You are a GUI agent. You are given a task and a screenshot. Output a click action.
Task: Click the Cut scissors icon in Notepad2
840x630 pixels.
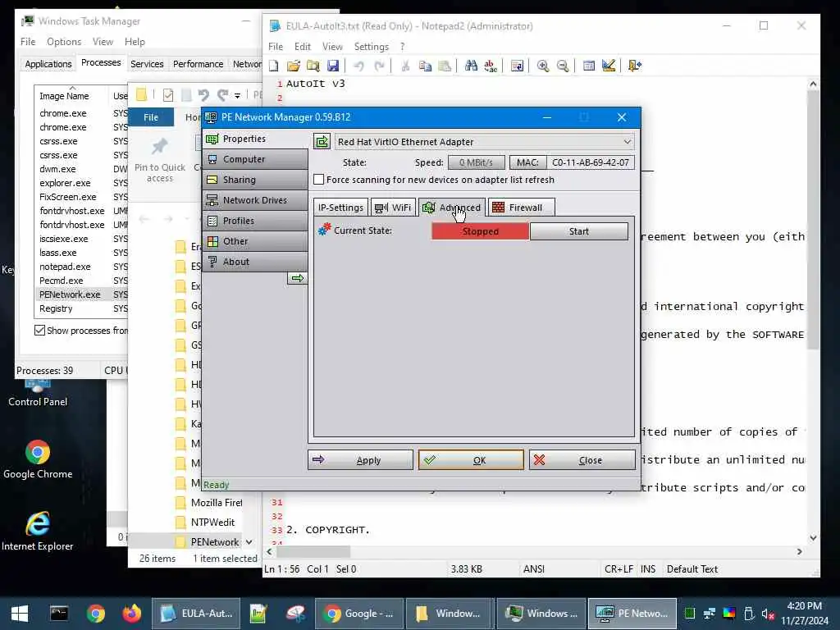(x=405, y=66)
